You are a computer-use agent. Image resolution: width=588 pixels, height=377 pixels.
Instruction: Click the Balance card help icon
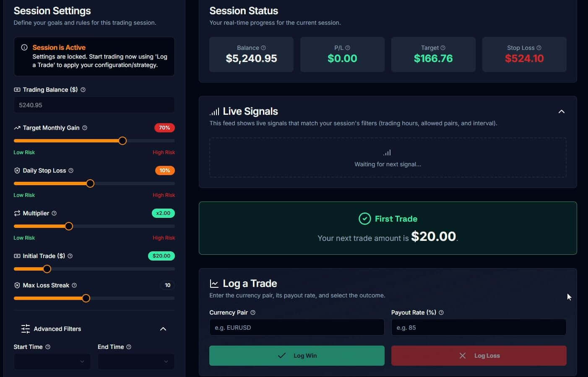pos(263,48)
